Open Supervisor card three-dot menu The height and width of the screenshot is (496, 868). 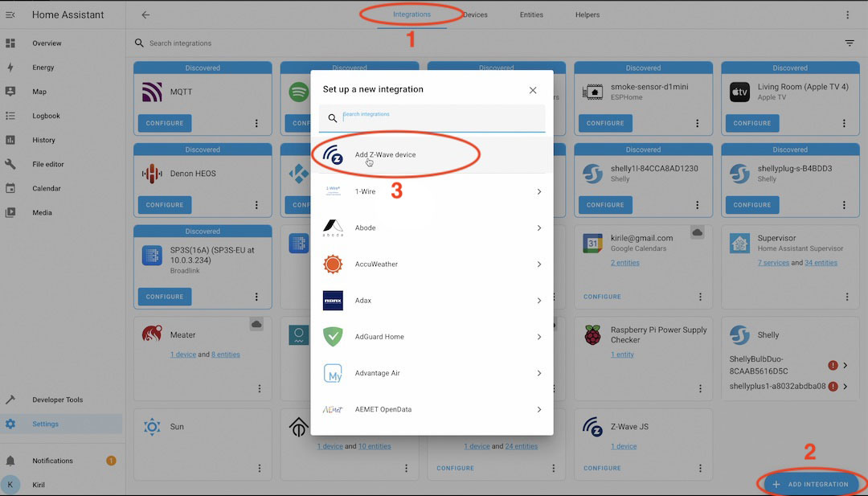(x=847, y=297)
